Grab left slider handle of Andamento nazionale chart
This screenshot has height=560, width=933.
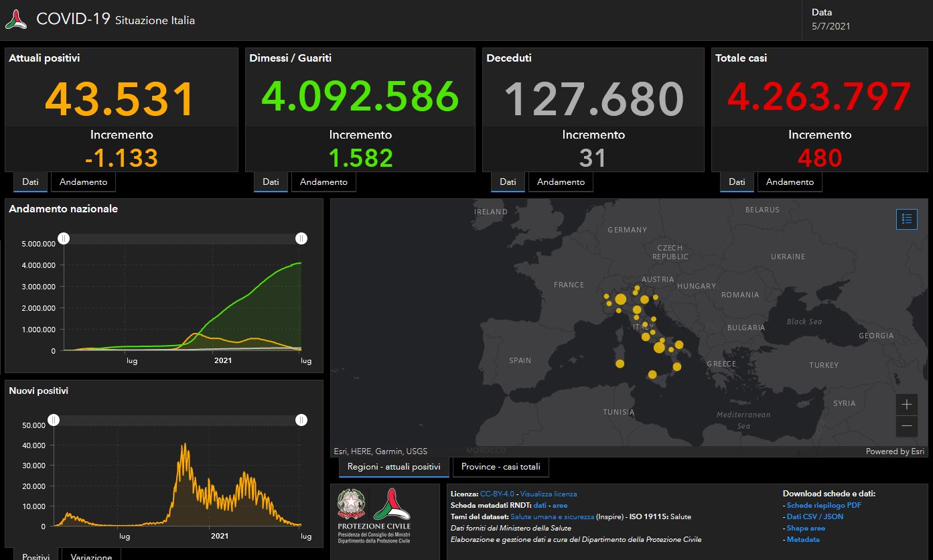64,238
